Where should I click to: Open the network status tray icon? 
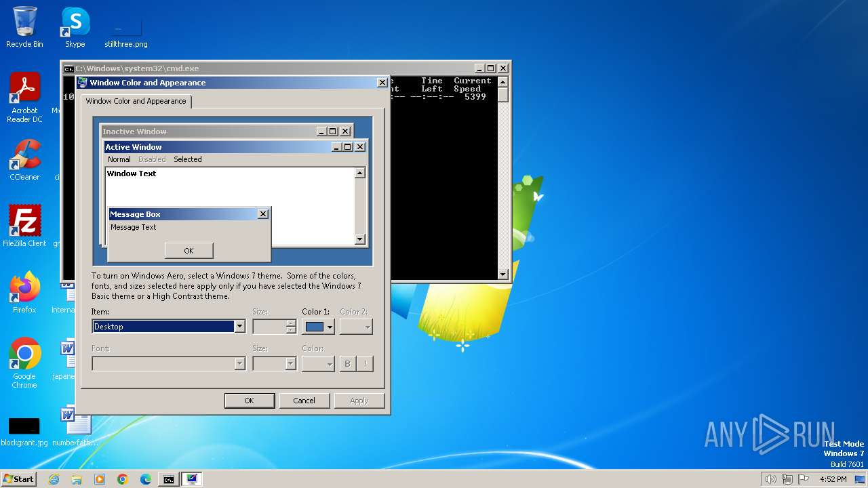tap(787, 479)
